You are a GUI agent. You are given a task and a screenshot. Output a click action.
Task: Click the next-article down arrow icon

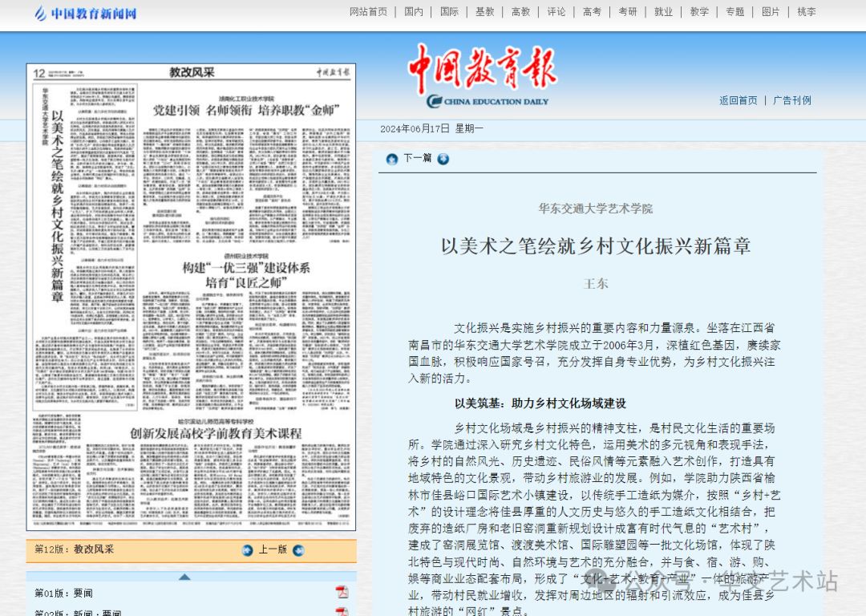pyautogui.click(x=443, y=159)
